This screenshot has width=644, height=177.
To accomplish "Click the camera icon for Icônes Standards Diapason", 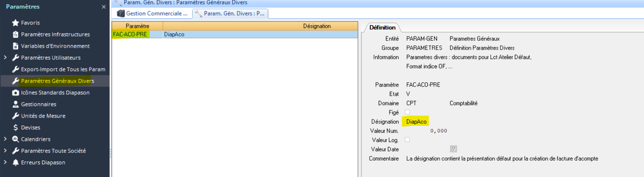I will click(16, 93).
